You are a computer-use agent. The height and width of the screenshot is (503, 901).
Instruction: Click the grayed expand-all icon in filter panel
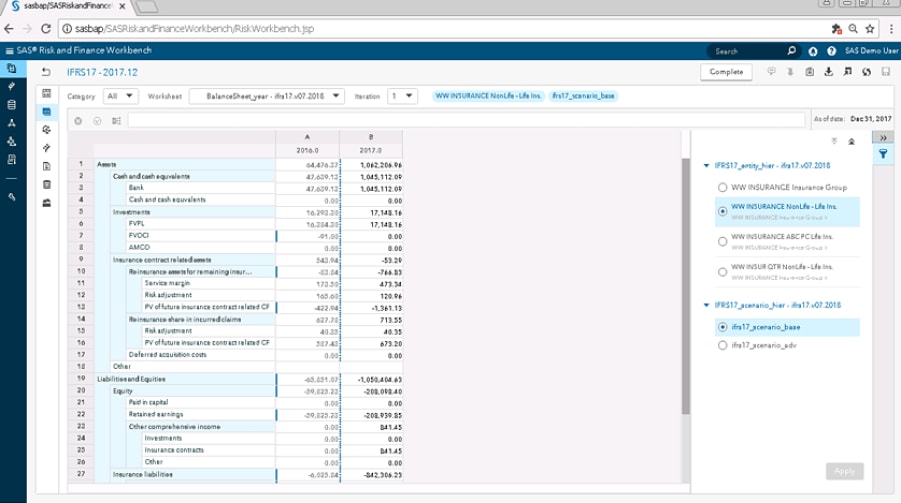834,141
